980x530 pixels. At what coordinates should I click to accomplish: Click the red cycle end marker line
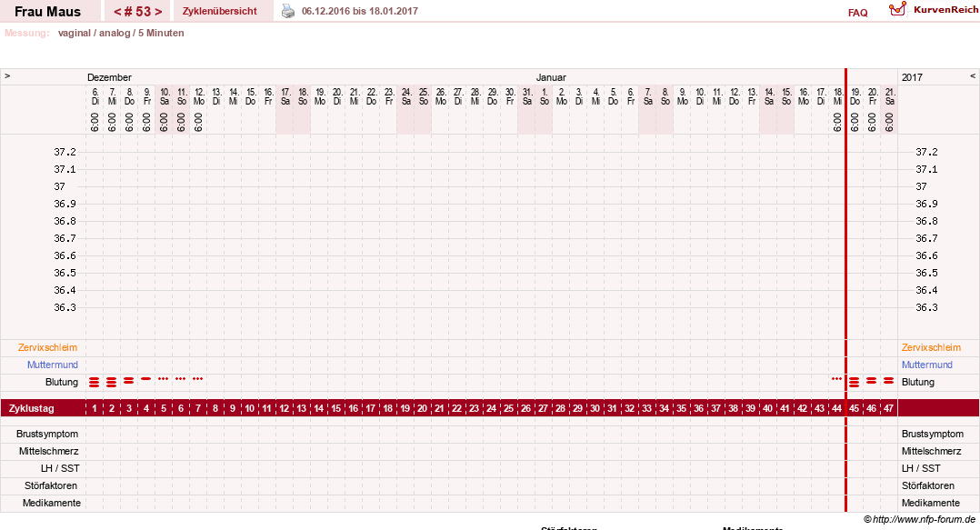pos(846,291)
